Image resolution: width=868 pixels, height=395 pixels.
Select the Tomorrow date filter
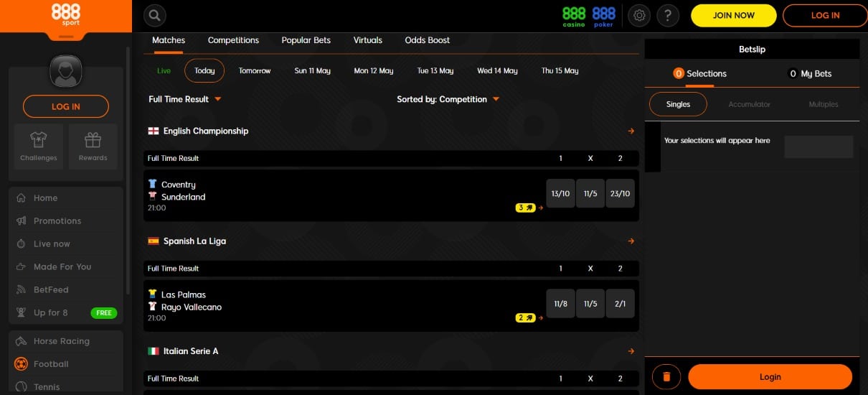click(255, 71)
